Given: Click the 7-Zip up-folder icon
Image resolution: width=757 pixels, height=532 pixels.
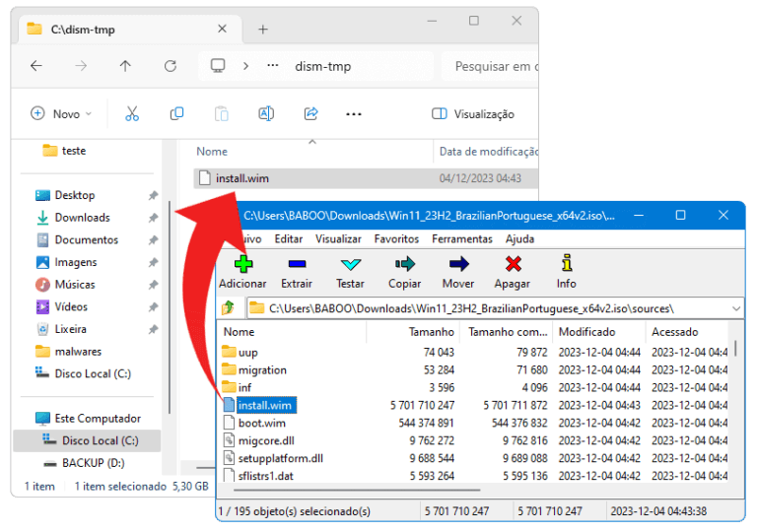Looking at the screenshot, I should [x=229, y=308].
